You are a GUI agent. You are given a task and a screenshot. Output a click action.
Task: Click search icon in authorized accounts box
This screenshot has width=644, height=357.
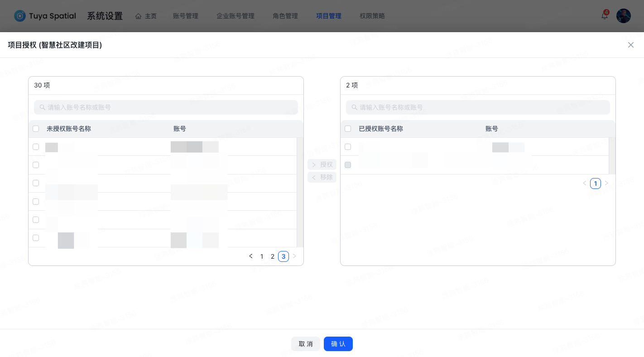(355, 107)
